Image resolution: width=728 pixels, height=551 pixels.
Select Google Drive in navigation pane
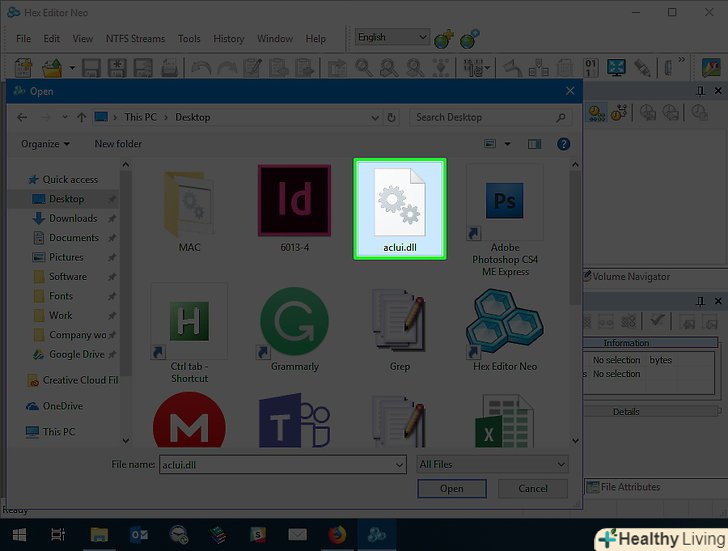click(x=77, y=354)
